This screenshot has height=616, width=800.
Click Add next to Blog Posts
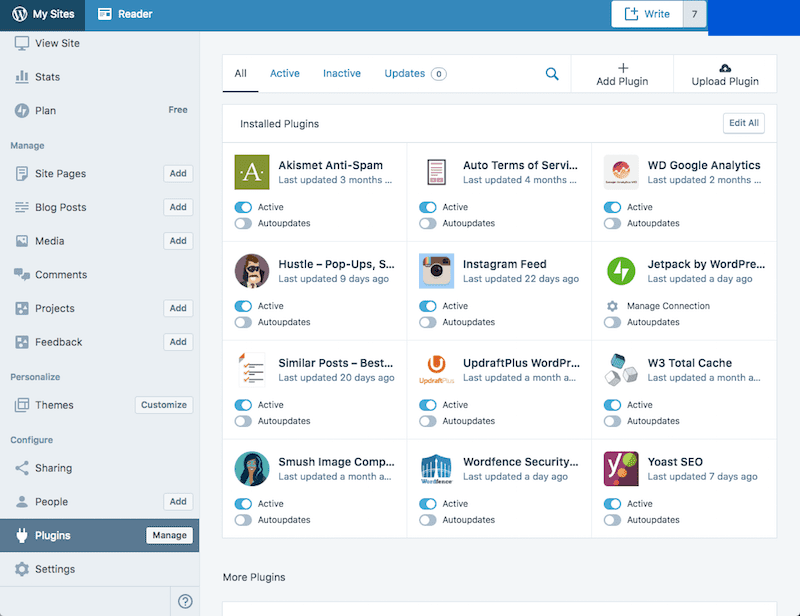pos(178,207)
